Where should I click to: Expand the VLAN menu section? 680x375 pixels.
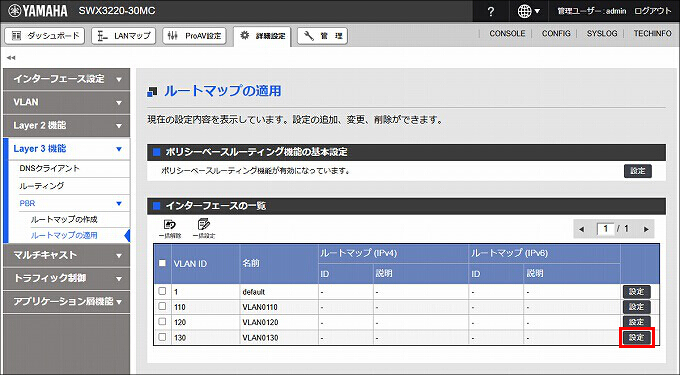click(x=66, y=102)
